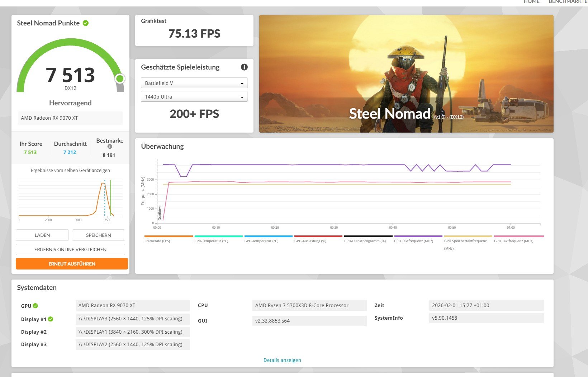This screenshot has height=377, width=588.
Task: Open the BENCHMARKTESTS menu item
Action: (568, 2)
